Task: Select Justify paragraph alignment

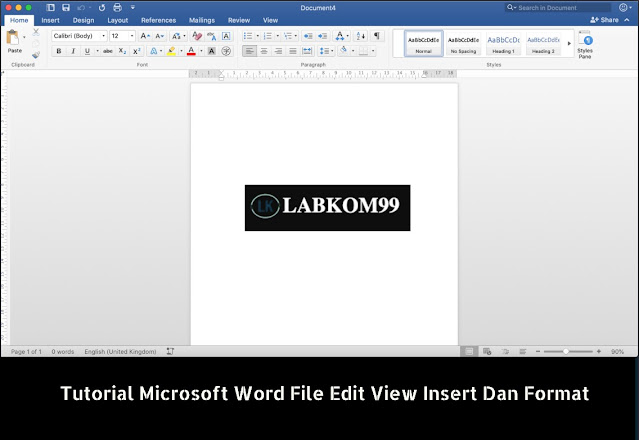Action: click(x=293, y=51)
